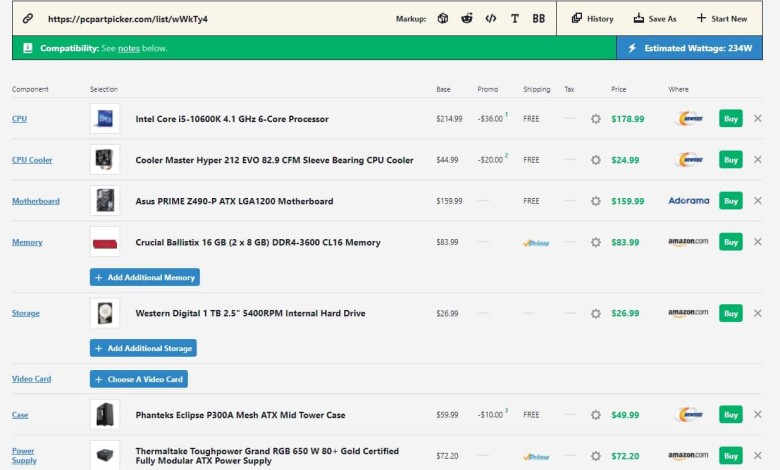This screenshot has width=780, height=470.
Task: Click Save As for this list
Action: pos(655,19)
